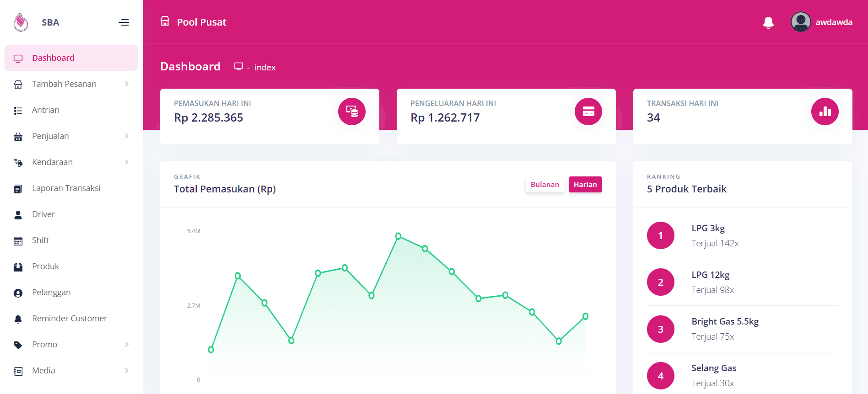Screen dimensions: 868x394
Task: Click the Pelanggan user circle icon
Action: click(18, 293)
